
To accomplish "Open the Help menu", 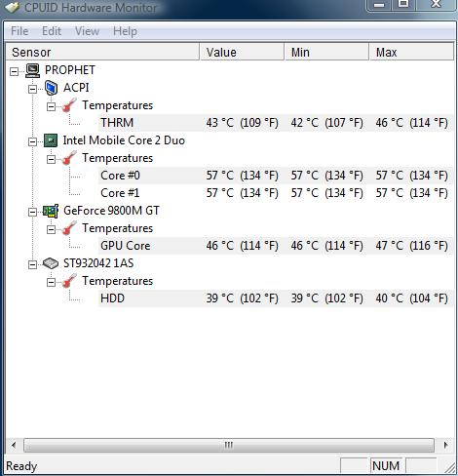I will (125, 31).
